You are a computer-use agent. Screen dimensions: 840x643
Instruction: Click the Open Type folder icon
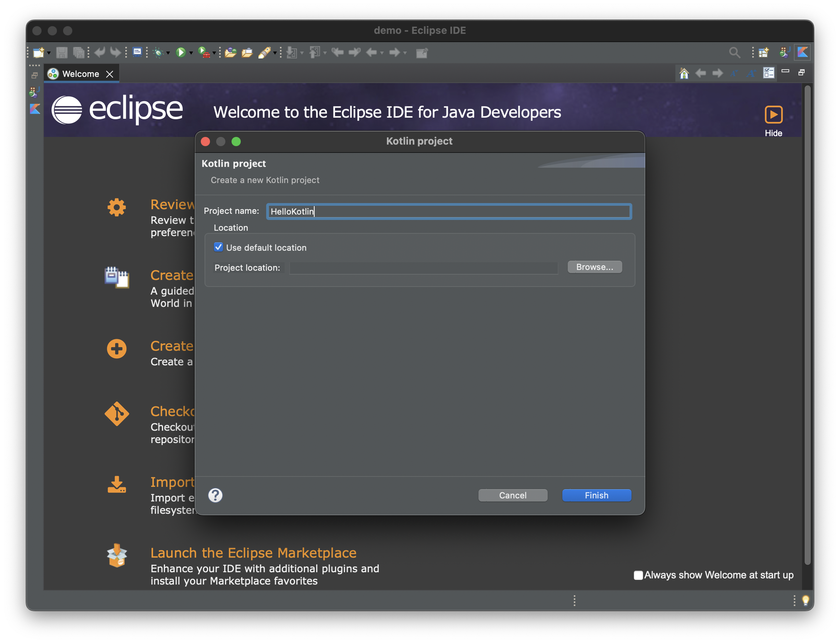click(x=230, y=52)
